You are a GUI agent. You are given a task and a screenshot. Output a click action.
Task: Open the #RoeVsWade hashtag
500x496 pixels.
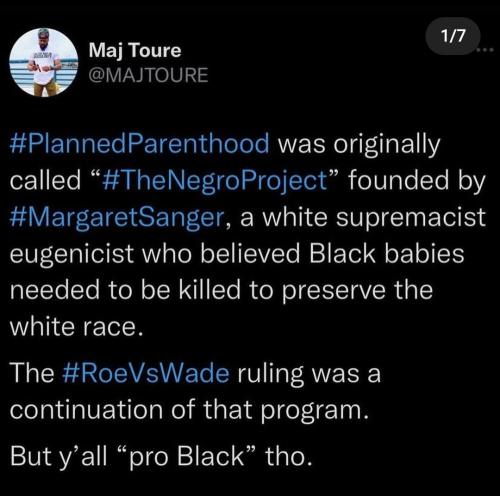tap(146, 373)
